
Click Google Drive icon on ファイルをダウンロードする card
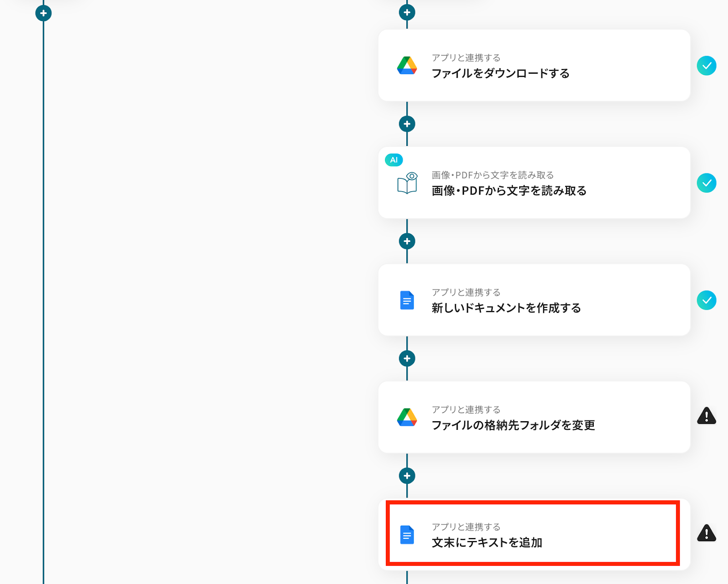(407, 65)
